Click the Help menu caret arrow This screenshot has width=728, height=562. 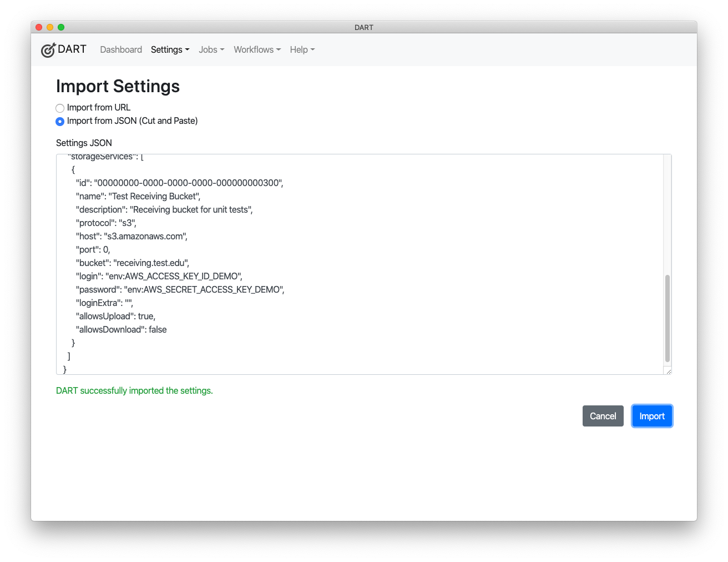coord(312,50)
